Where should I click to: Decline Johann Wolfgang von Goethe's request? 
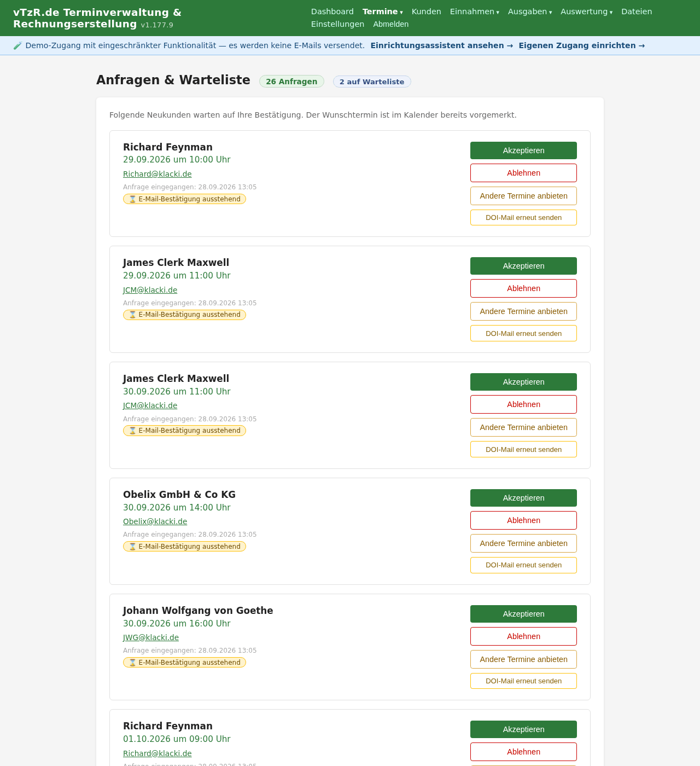[x=523, y=636]
